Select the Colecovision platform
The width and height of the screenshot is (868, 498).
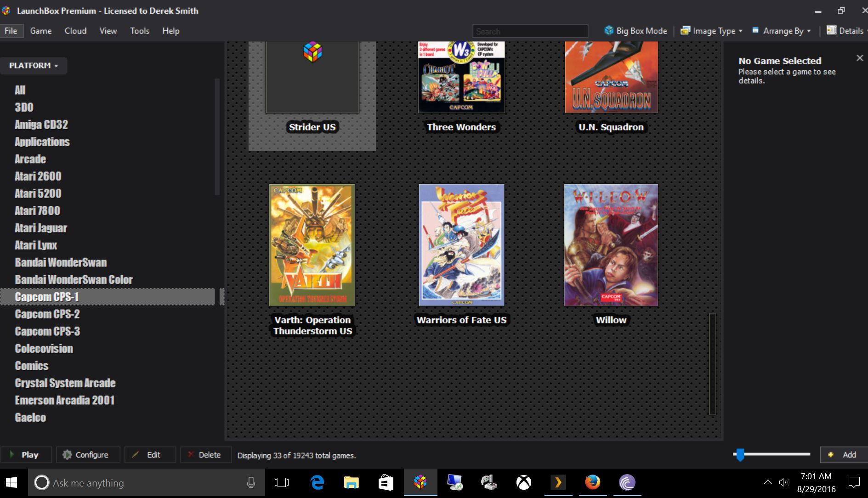(x=44, y=348)
